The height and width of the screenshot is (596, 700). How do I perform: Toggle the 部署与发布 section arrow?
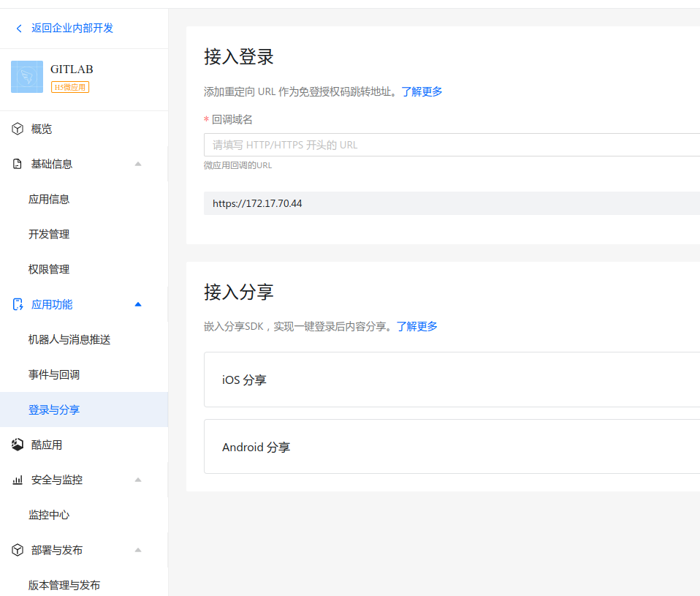[x=138, y=550]
